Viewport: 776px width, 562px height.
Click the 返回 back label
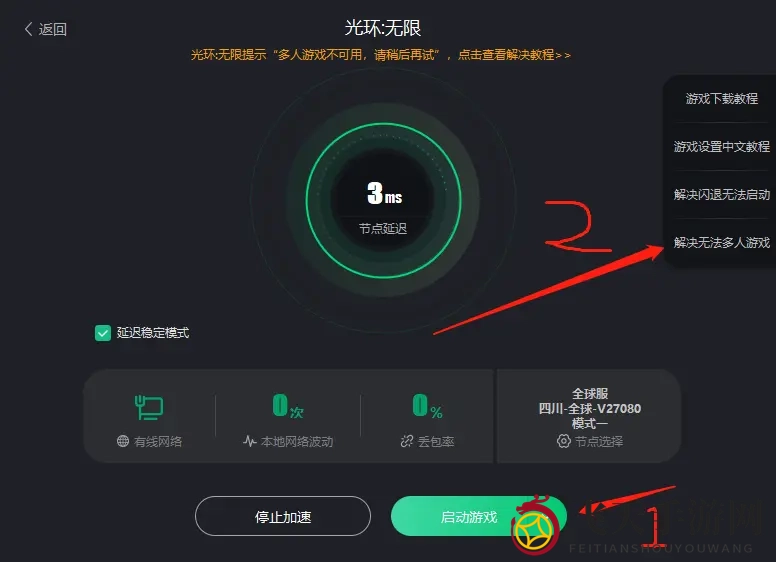click(x=52, y=29)
